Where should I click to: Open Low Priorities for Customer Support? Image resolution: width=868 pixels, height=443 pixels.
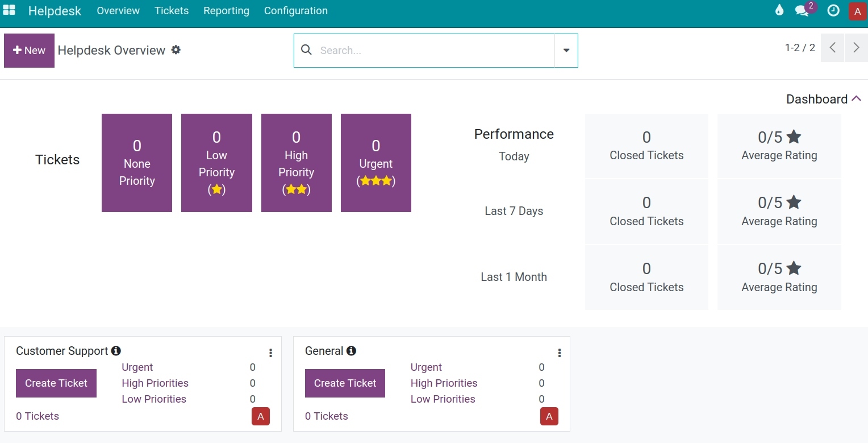154,399
